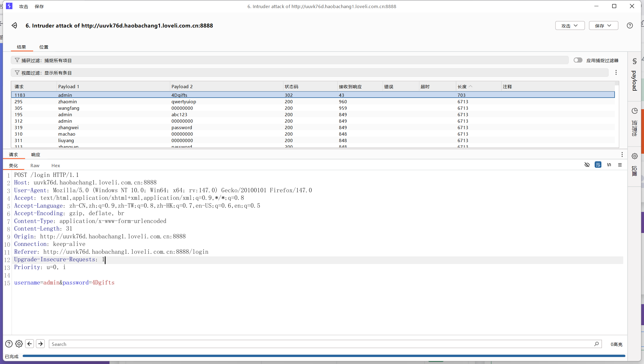Screen dimensions: 644x364
Task: Open settings gear in right sidebar
Action: click(x=635, y=156)
